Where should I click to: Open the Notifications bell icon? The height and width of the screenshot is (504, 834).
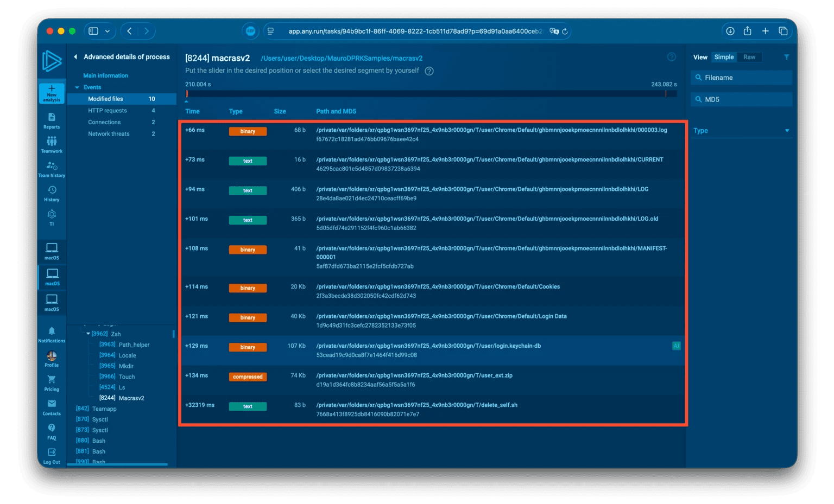[x=52, y=331]
